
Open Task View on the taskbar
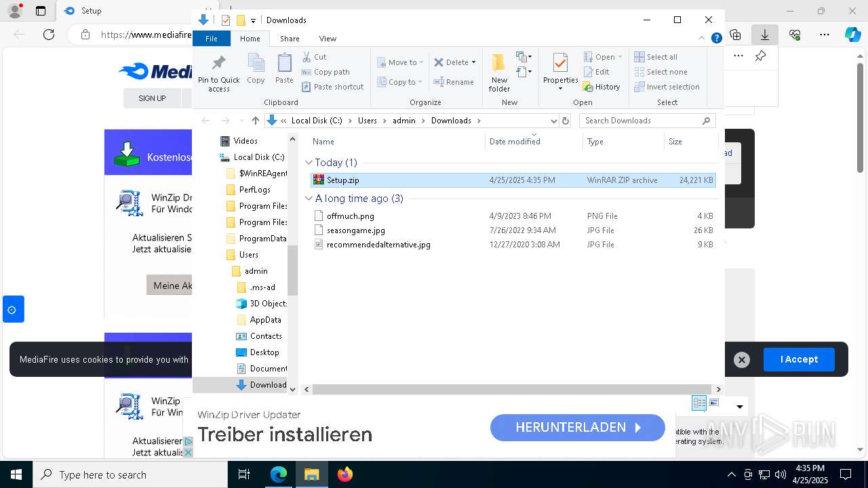(245, 474)
